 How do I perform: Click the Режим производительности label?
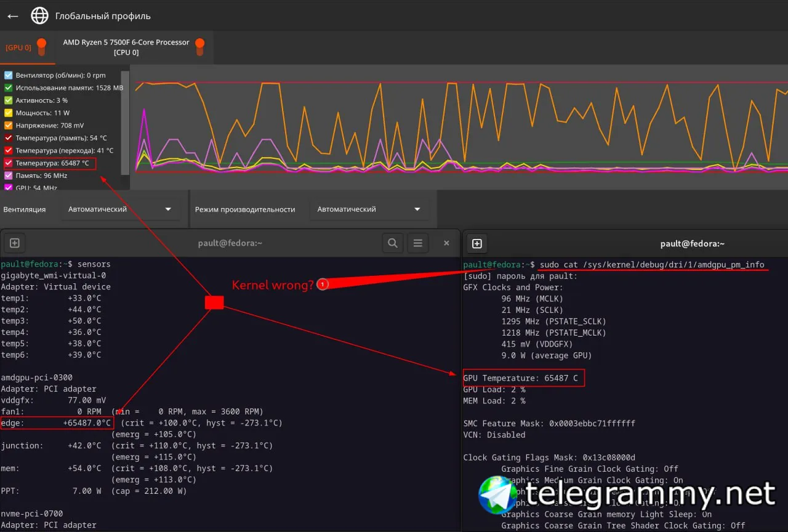pos(245,209)
